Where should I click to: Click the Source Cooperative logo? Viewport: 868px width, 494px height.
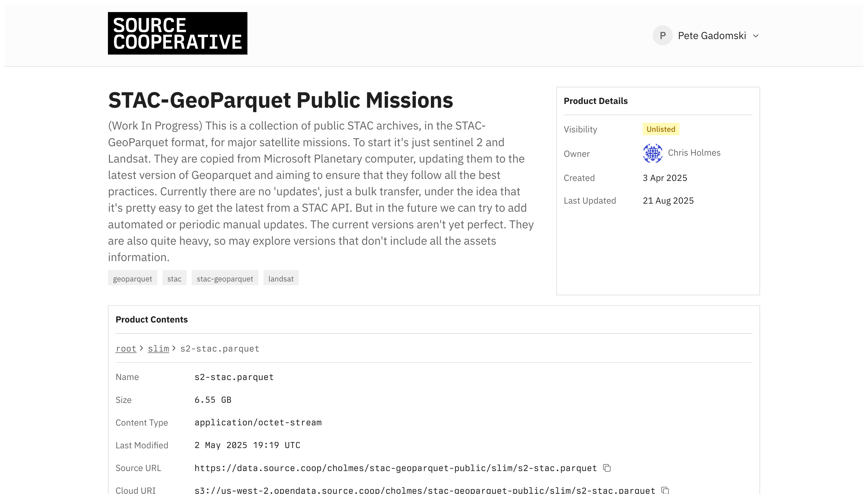[177, 33]
